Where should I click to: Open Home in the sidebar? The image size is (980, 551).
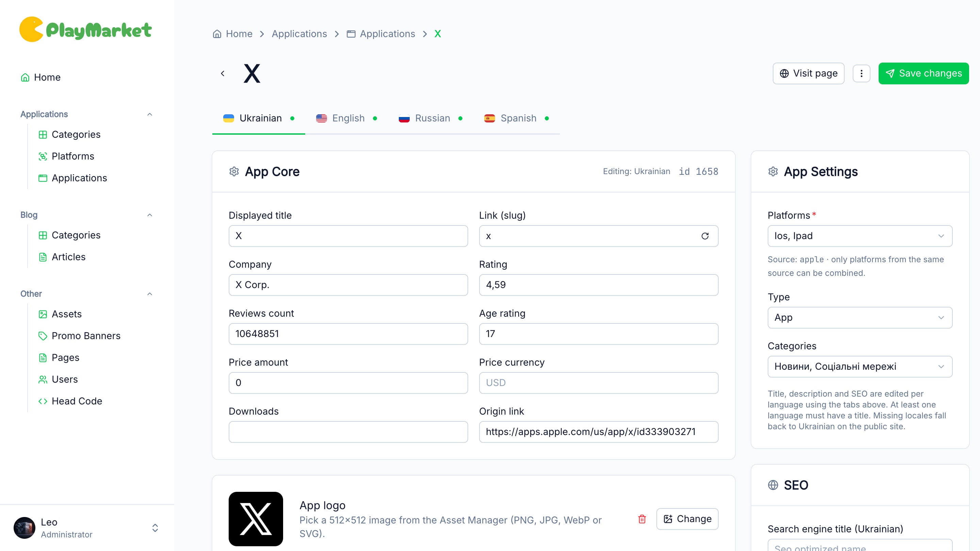[x=40, y=77]
